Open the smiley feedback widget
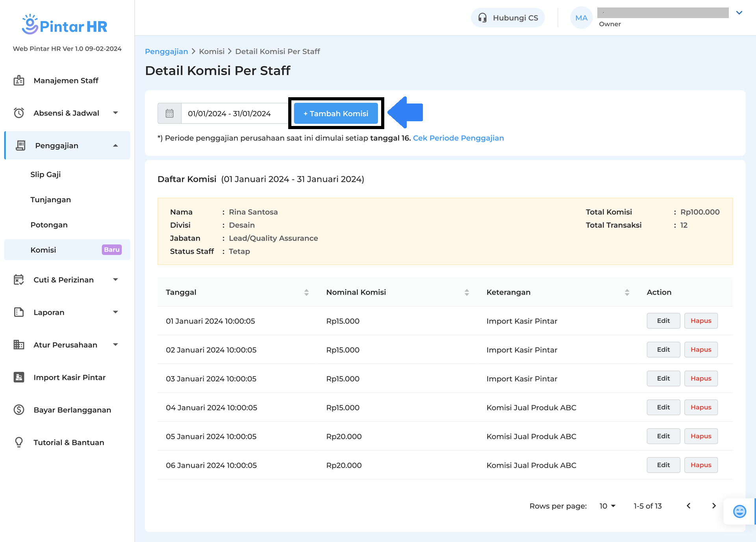The image size is (756, 542). tap(739, 511)
